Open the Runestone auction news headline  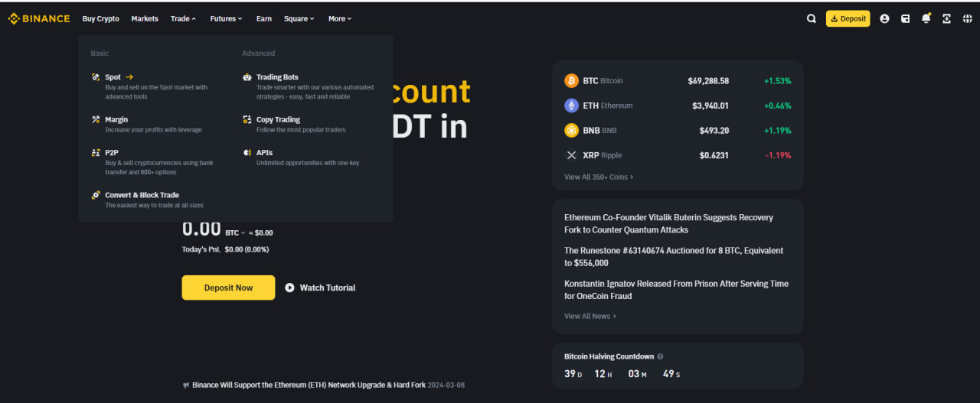[x=674, y=256]
